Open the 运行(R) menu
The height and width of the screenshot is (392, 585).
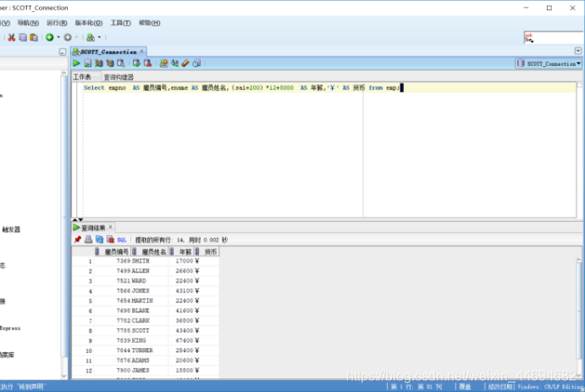(57, 23)
